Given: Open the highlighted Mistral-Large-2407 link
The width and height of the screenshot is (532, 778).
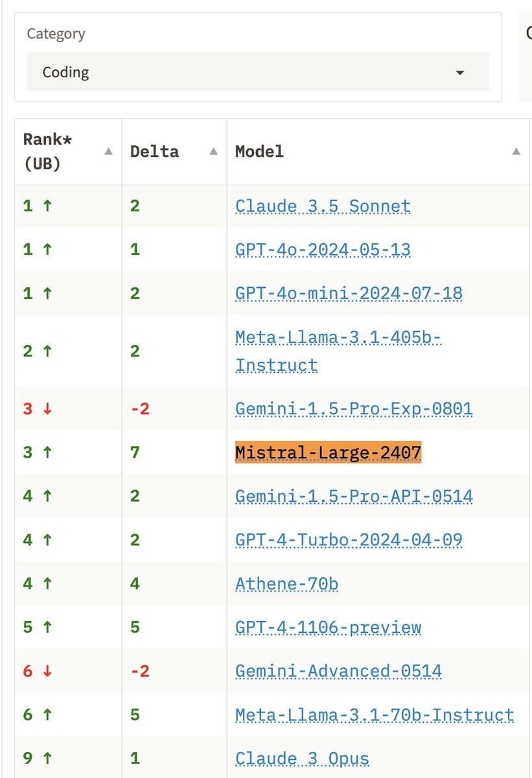Looking at the screenshot, I should [329, 452].
